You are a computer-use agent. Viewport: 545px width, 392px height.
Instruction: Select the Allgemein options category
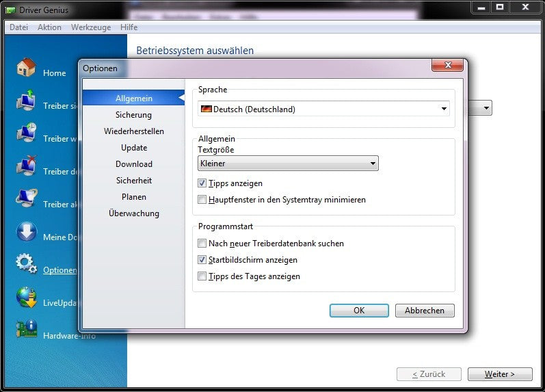coord(134,98)
